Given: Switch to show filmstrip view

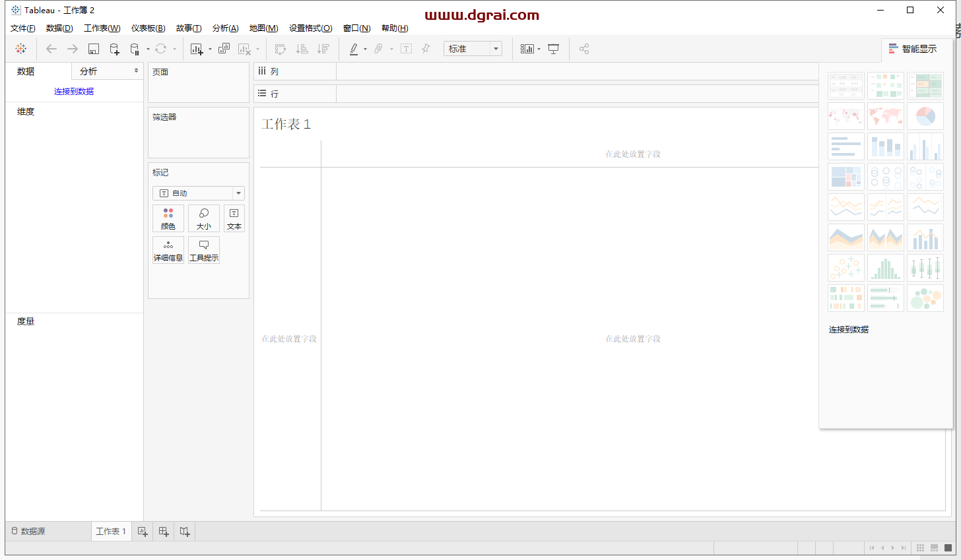Looking at the screenshot, I should (x=934, y=548).
